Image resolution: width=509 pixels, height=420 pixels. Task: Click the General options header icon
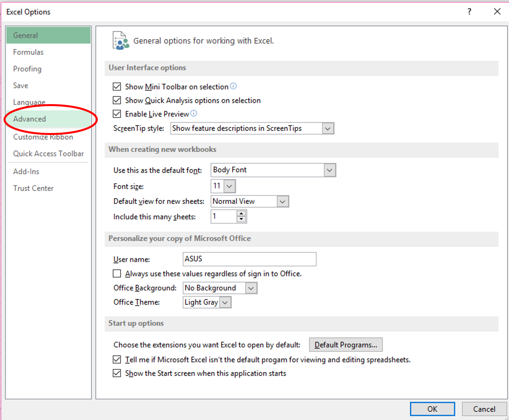click(x=120, y=41)
